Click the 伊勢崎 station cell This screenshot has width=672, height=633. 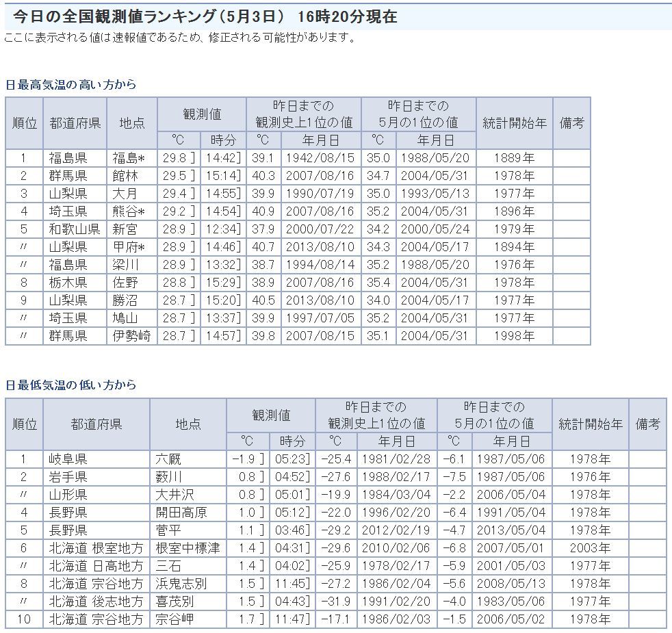(132, 336)
